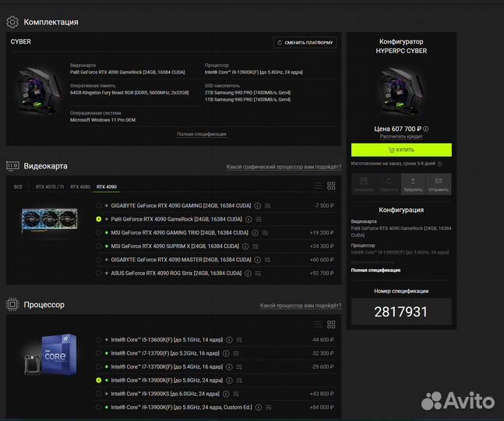Image resolution: width=504 pixels, height=421 pixels.
Task: Open Полная спецификация link under CYBER summary
Action: point(202,134)
